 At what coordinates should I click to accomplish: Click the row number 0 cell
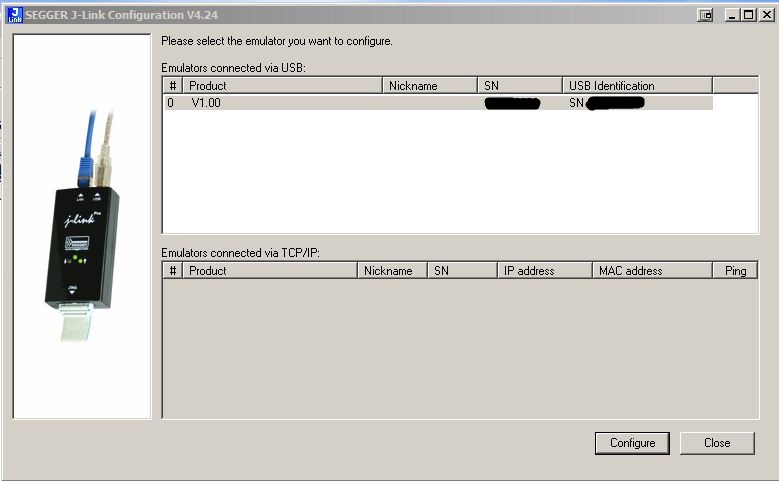170,103
